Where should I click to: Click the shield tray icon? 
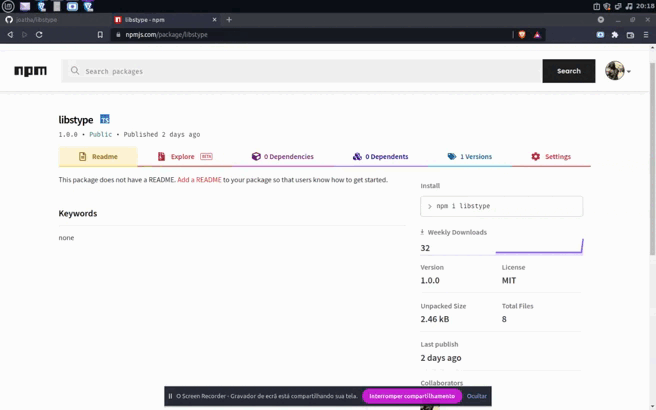[x=607, y=6]
